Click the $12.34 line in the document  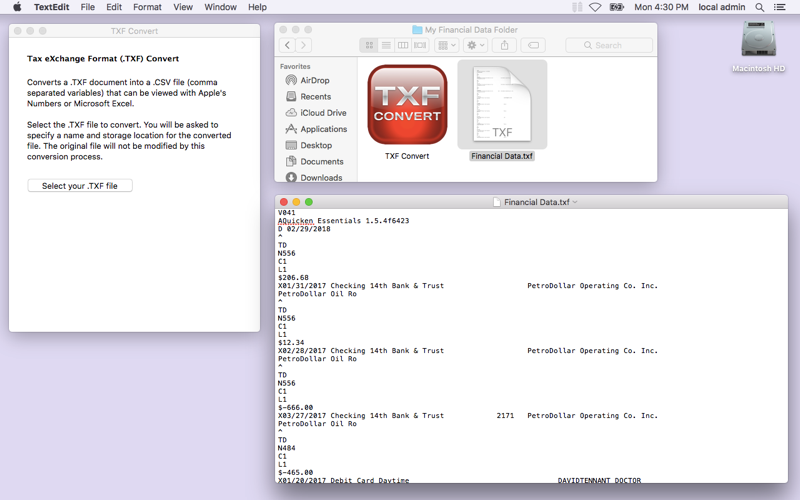point(291,342)
